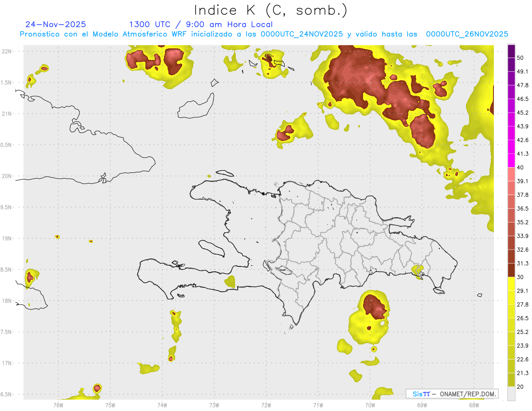Click the "73W" longitude label
Image resolution: width=532 pixels, height=411 pixels.
coord(214,405)
